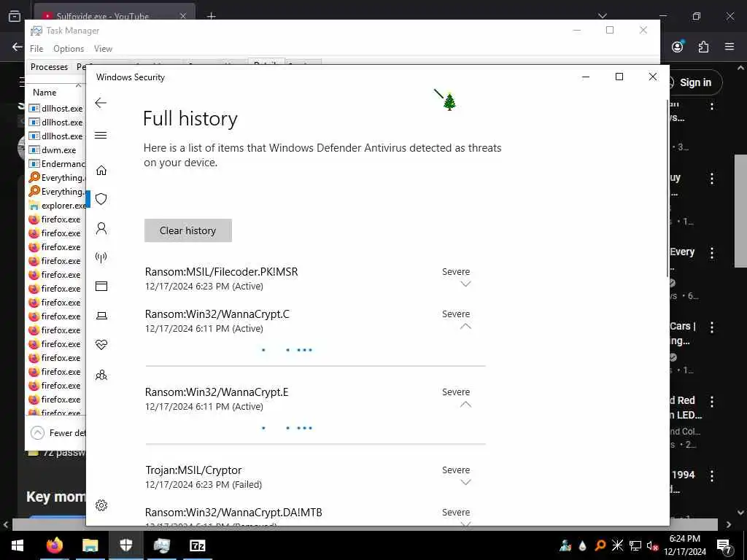This screenshot has width=747, height=560.
Task: Open Firewall & network protection icon
Action: click(101, 257)
